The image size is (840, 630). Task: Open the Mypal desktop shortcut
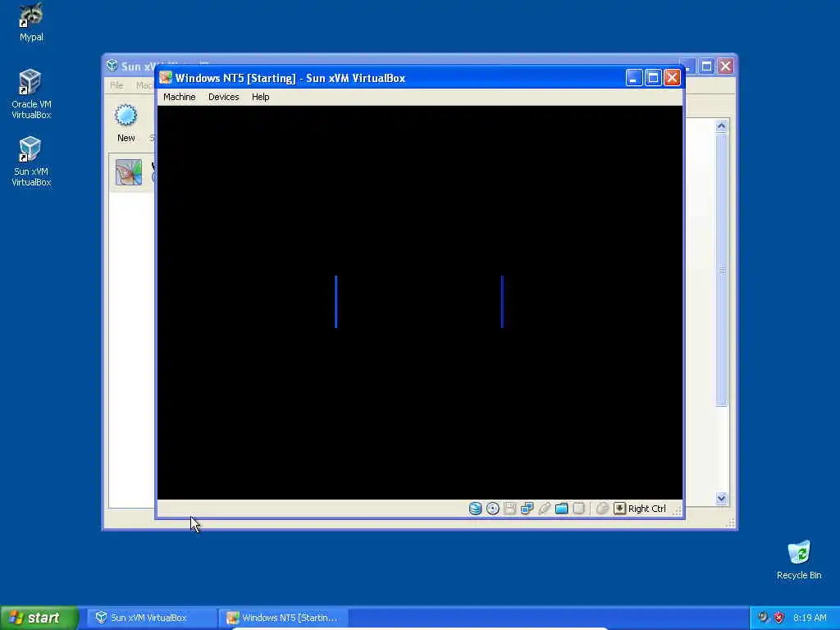31,22
